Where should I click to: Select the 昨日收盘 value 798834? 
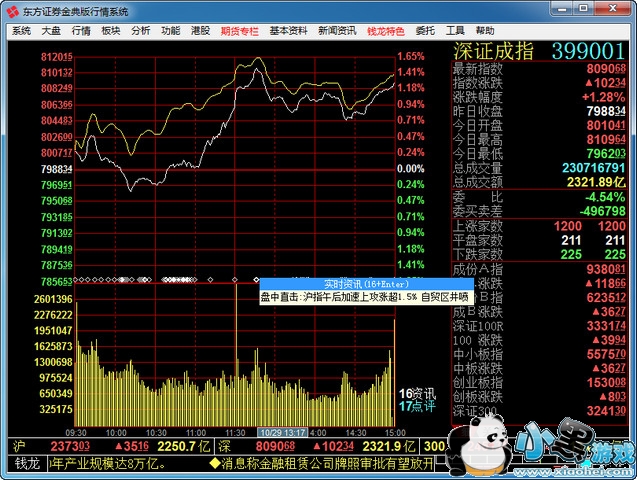pyautogui.click(x=606, y=111)
